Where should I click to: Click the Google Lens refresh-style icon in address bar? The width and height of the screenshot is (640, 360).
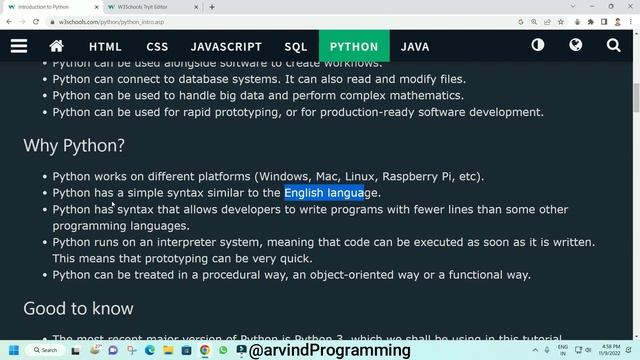[521, 22]
